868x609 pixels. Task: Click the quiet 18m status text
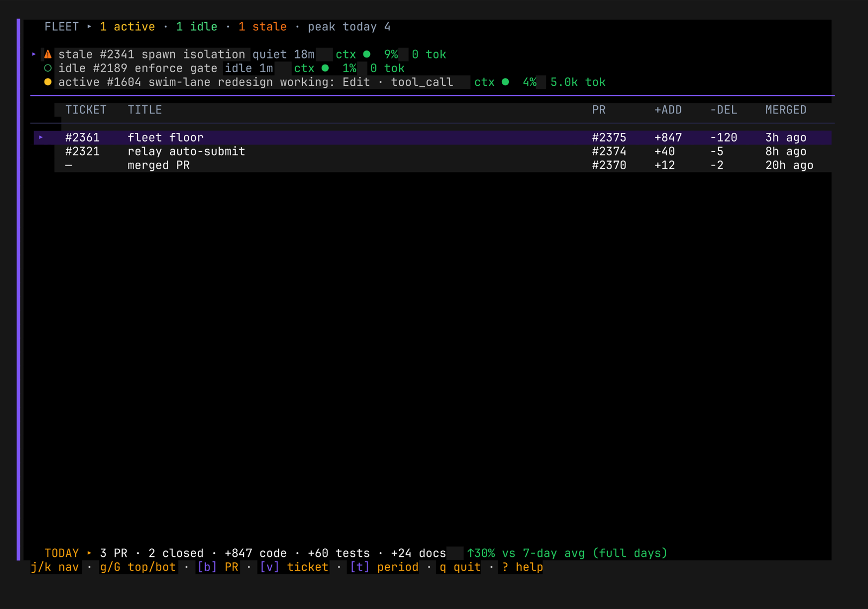click(x=284, y=54)
